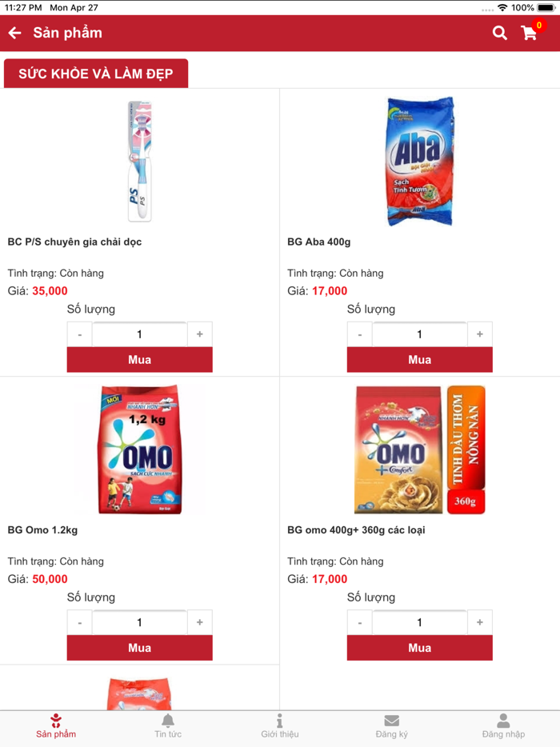The image size is (560, 747).
Task: Tap the back arrow in the top bar
Action: pyautogui.click(x=16, y=34)
